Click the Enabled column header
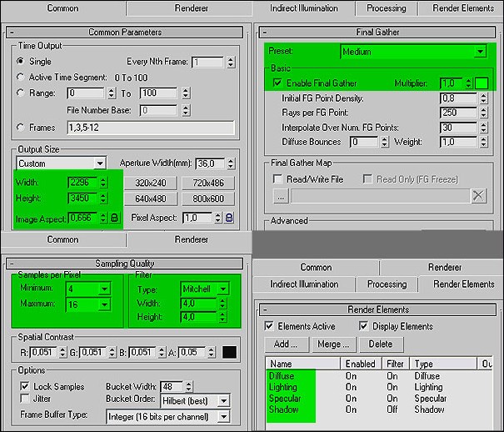The image size is (504, 432). tap(361, 364)
